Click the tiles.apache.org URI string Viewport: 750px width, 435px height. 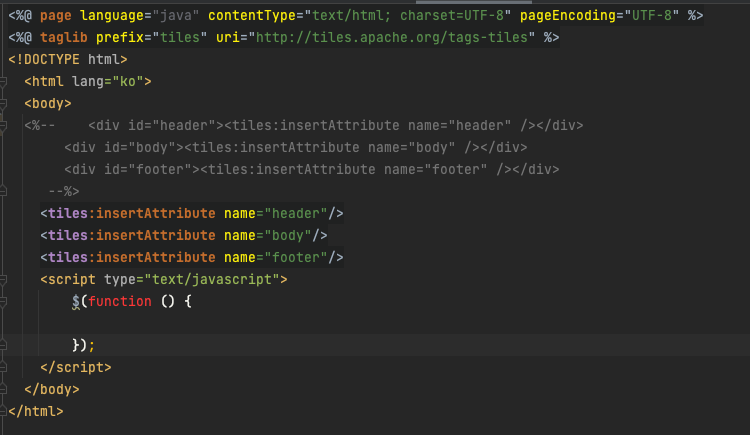click(391, 38)
